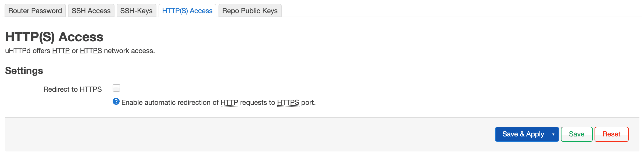The height and width of the screenshot is (156, 644).
Task: Select the HTTP(S) Access tab
Action: click(187, 11)
